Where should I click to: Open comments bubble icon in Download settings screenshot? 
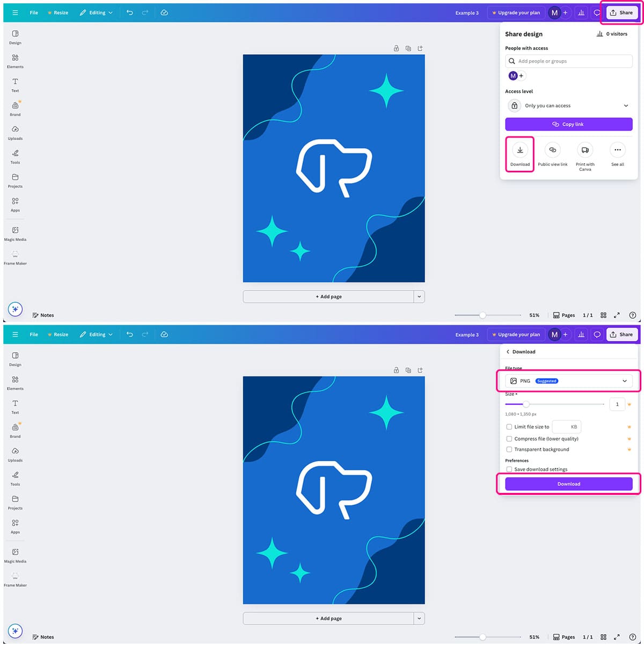coord(597,335)
